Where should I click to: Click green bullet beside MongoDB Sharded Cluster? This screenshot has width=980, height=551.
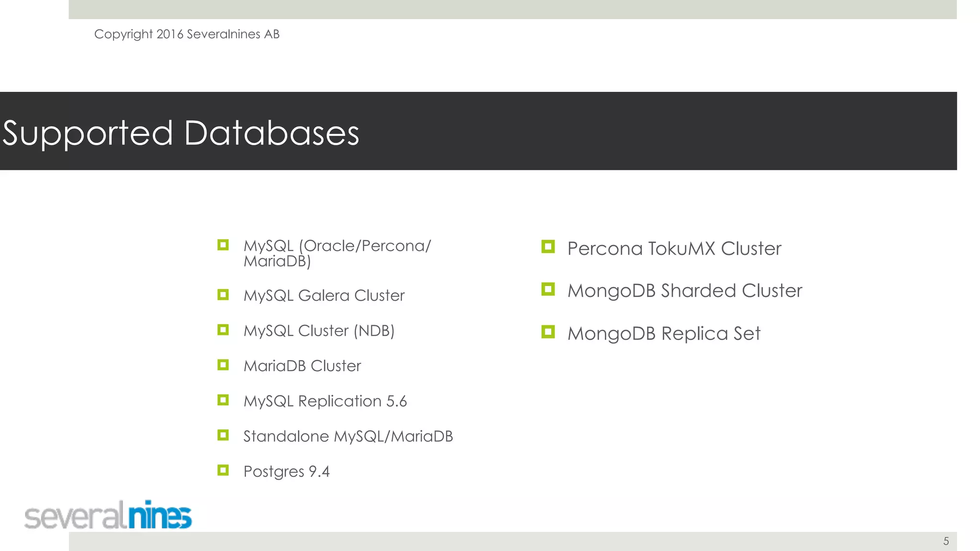548,289
